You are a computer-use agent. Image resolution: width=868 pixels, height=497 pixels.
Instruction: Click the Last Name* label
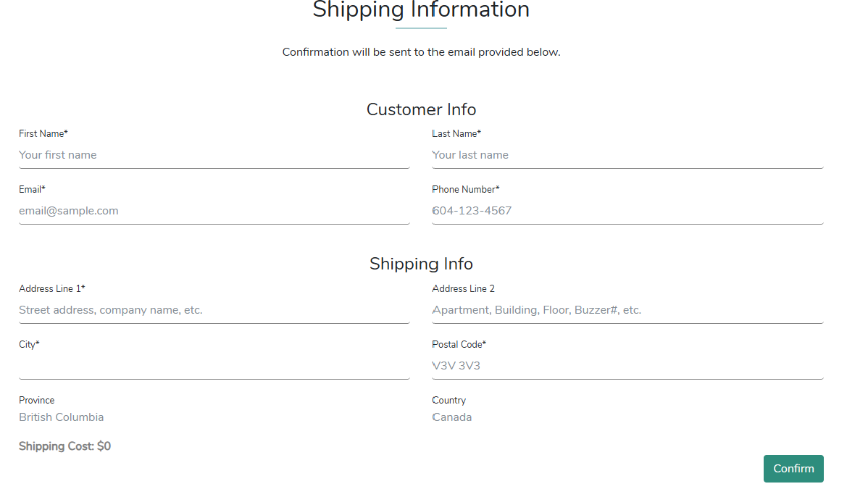pyautogui.click(x=456, y=134)
